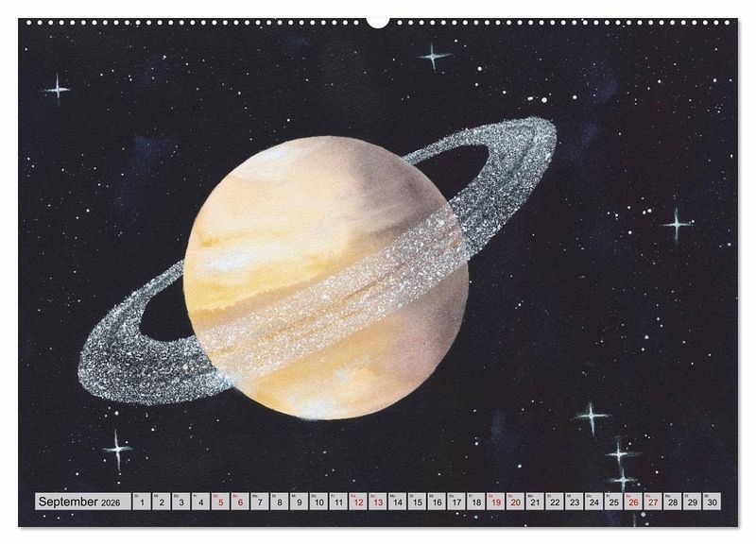Click the bright star above the planet
The width and height of the screenshot is (756, 545).
click(x=434, y=56)
